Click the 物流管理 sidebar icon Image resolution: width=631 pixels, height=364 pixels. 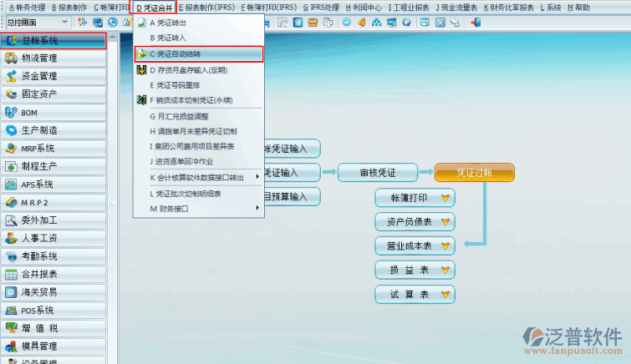[x=12, y=58]
